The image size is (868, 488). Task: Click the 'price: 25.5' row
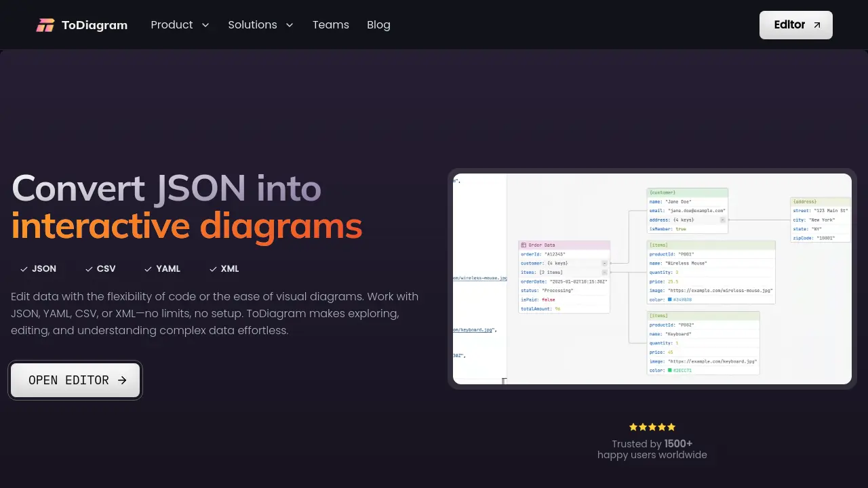coord(711,281)
